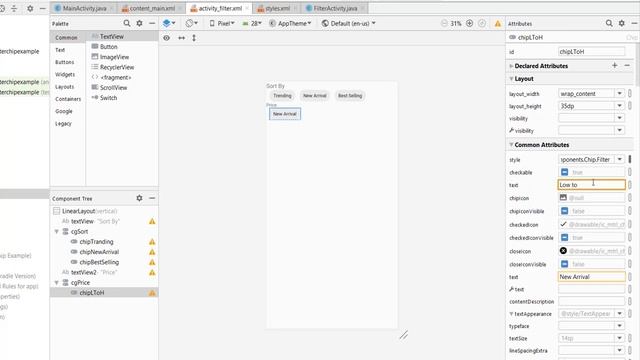Click text field containing Low to
The width and height of the screenshot is (640, 360).
pyautogui.click(x=591, y=185)
